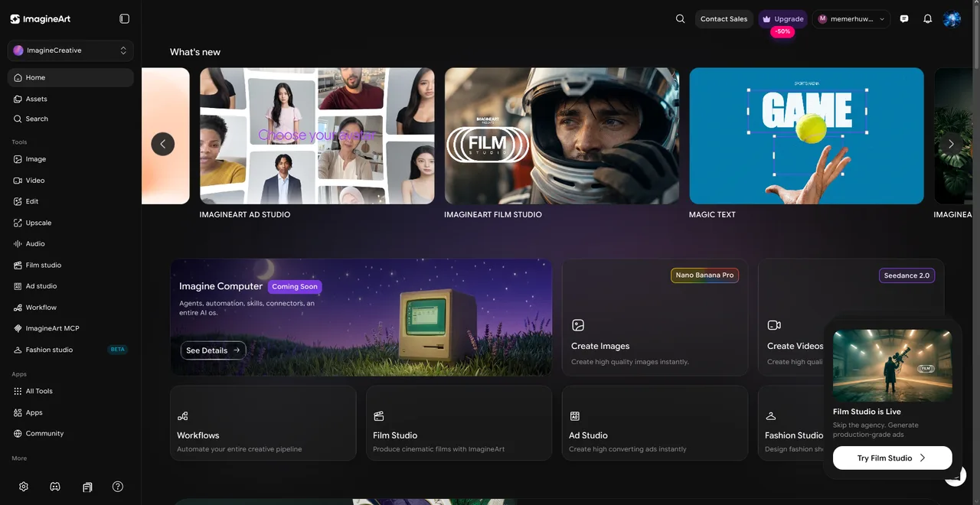Open Search in sidebar
The width and height of the screenshot is (980, 505).
tap(70, 119)
